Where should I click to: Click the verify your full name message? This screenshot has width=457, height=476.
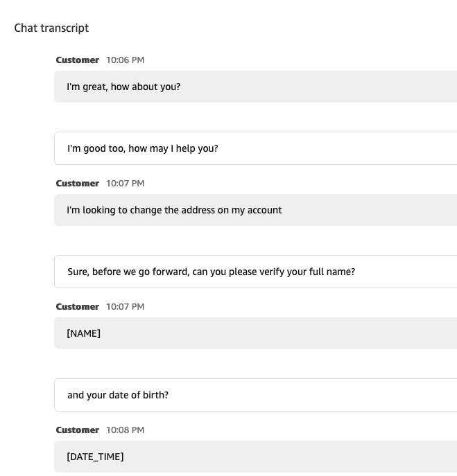coord(255,272)
